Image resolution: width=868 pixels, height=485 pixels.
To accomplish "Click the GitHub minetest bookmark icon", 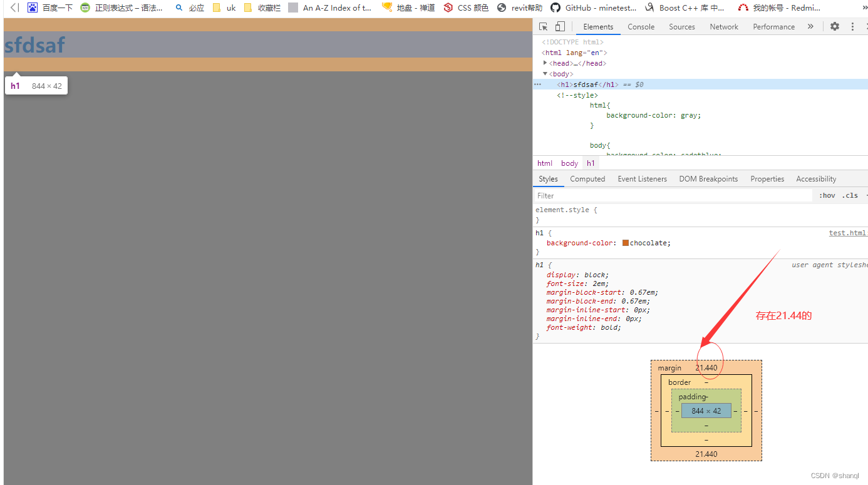I will [x=555, y=8].
